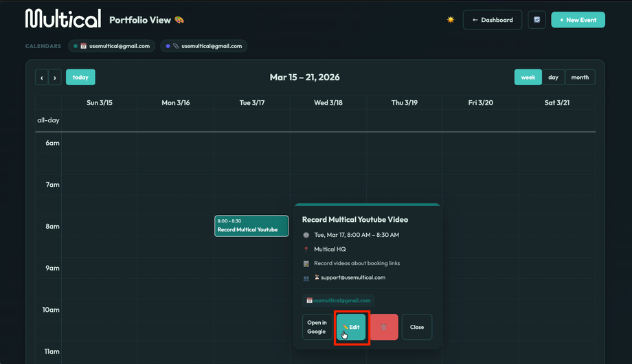
Task: Go to previous week arrow
Action: click(41, 78)
